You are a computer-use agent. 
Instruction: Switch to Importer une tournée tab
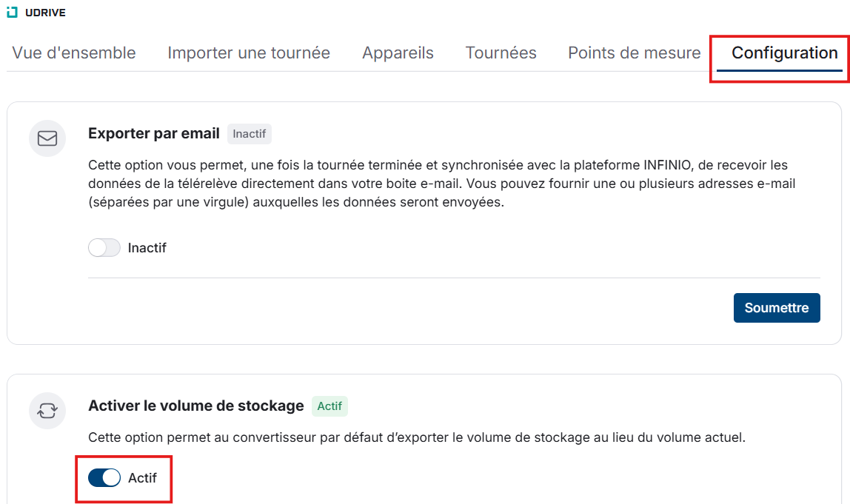pos(249,53)
